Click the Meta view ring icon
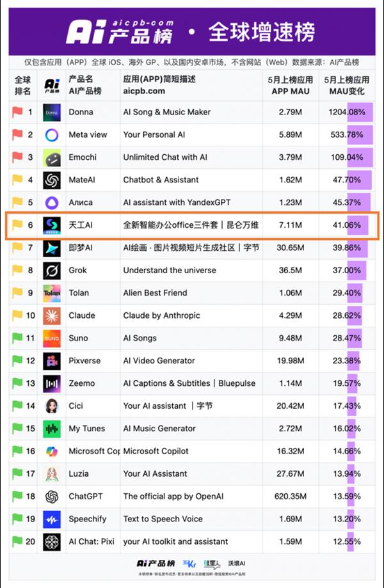Screen dimensions: 384x588 [52, 135]
